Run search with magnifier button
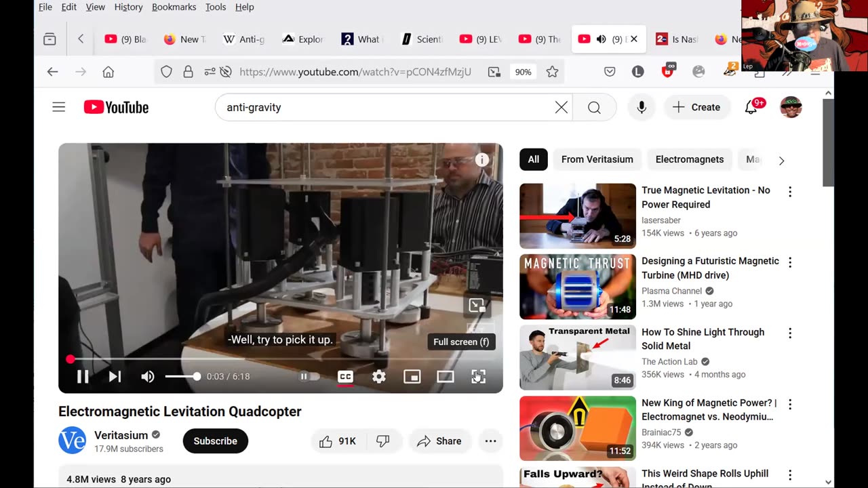 (x=594, y=107)
